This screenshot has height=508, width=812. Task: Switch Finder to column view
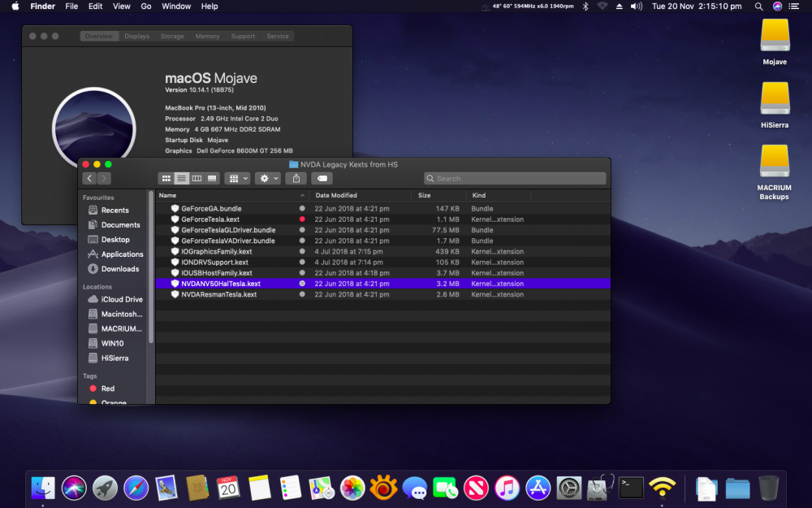pos(197,178)
